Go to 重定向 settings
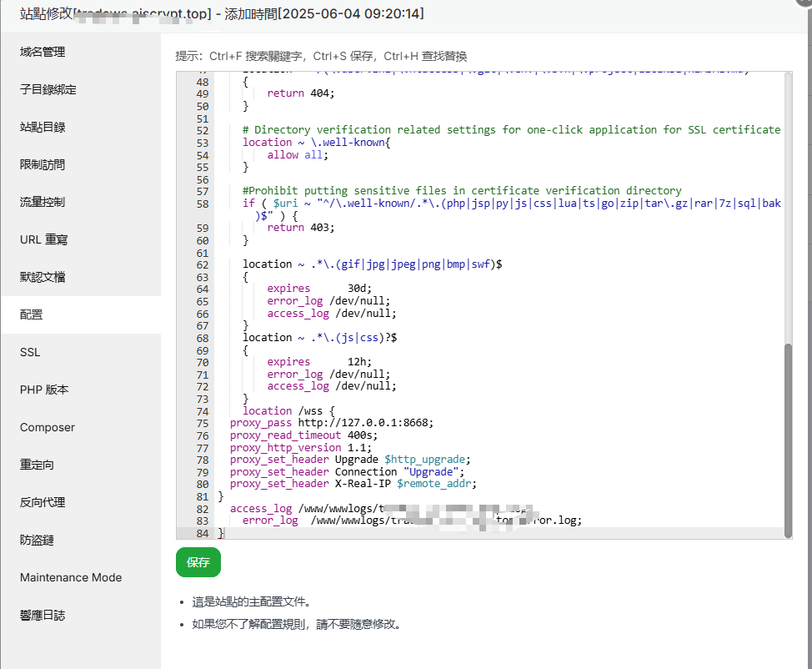Viewport: 812px width, 669px height. (x=37, y=465)
